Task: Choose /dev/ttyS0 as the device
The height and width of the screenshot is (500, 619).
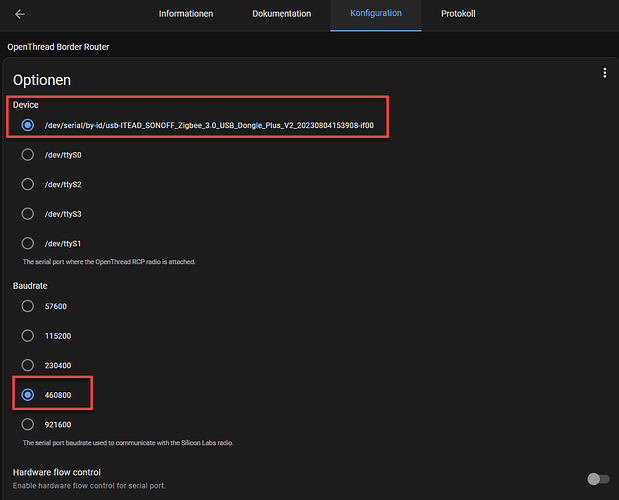Action: coord(28,155)
